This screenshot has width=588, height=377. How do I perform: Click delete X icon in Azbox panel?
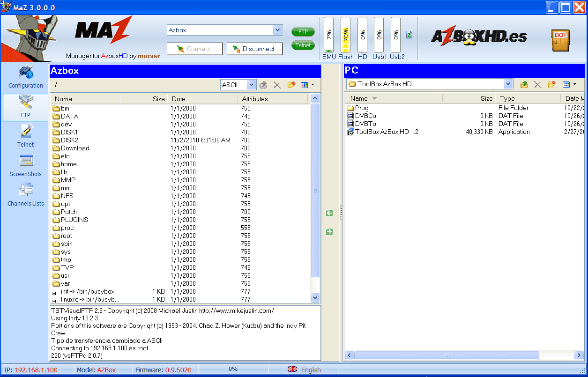coord(277,85)
